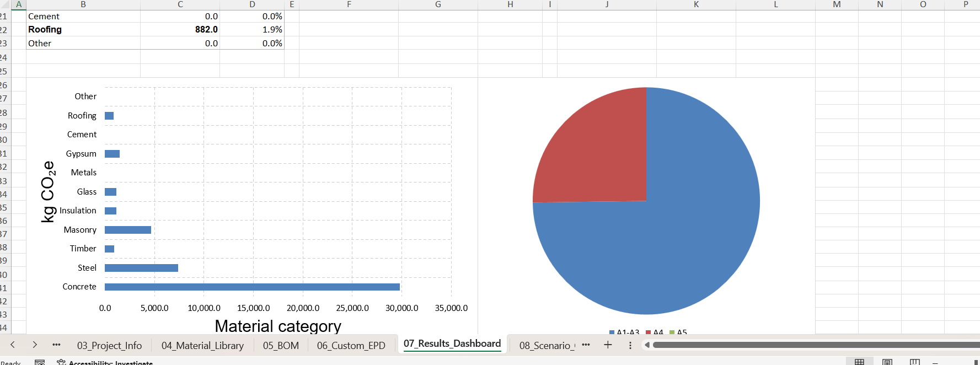Click the 'Metals' category axis label
The image size is (980, 365).
tap(84, 173)
